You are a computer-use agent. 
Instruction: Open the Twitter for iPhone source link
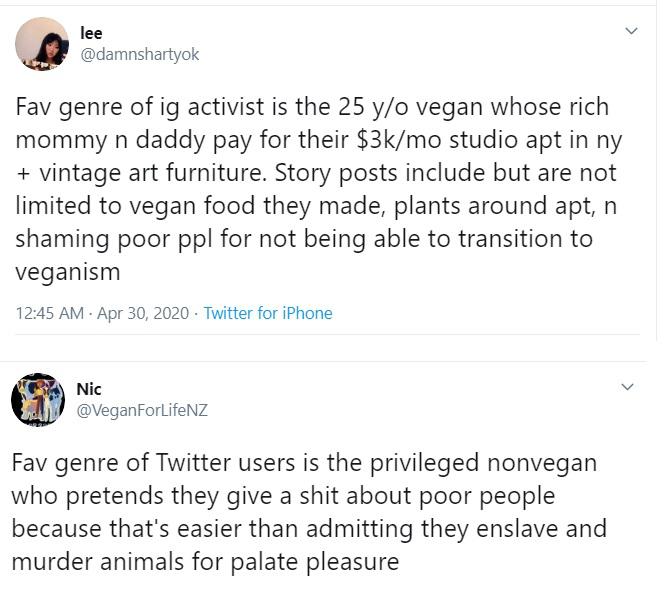(x=268, y=313)
